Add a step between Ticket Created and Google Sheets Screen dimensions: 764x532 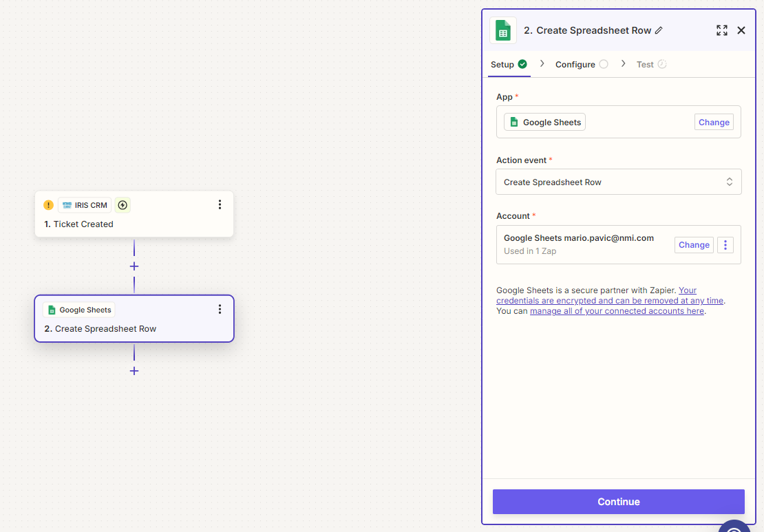point(134,266)
